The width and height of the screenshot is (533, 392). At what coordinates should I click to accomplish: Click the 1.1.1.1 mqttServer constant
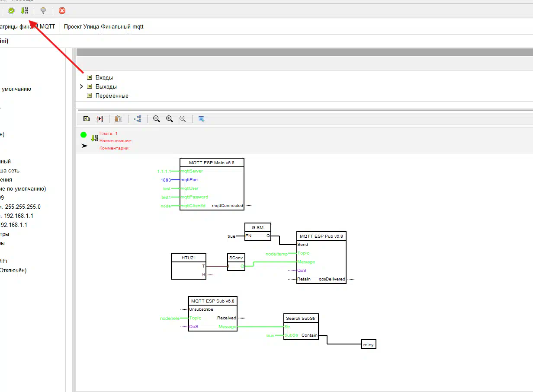click(164, 171)
